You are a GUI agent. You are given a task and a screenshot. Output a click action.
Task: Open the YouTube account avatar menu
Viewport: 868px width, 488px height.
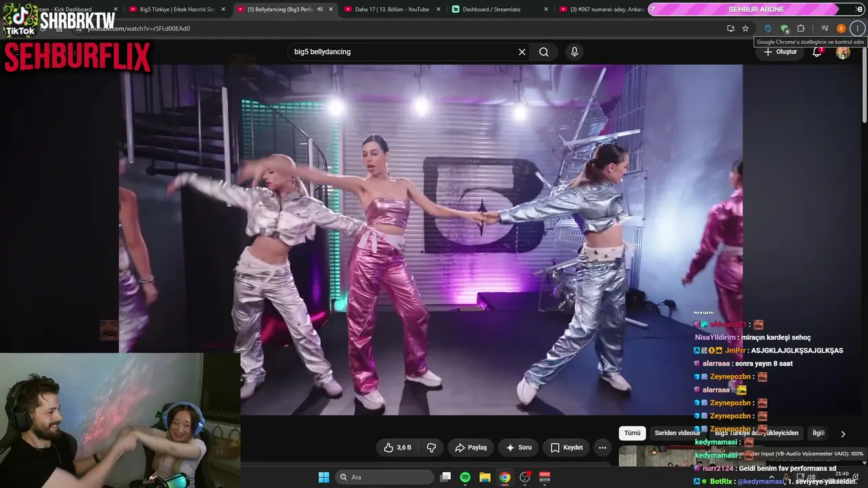point(843,52)
